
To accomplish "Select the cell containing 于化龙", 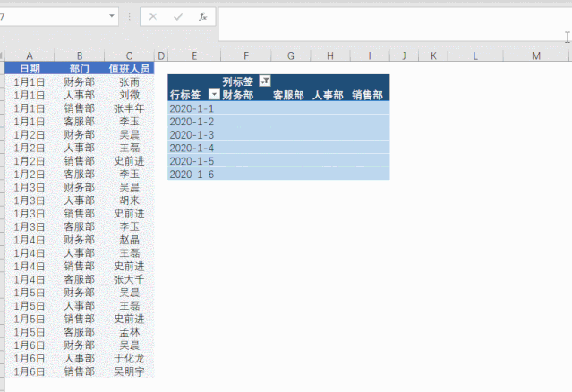I will [x=129, y=358].
